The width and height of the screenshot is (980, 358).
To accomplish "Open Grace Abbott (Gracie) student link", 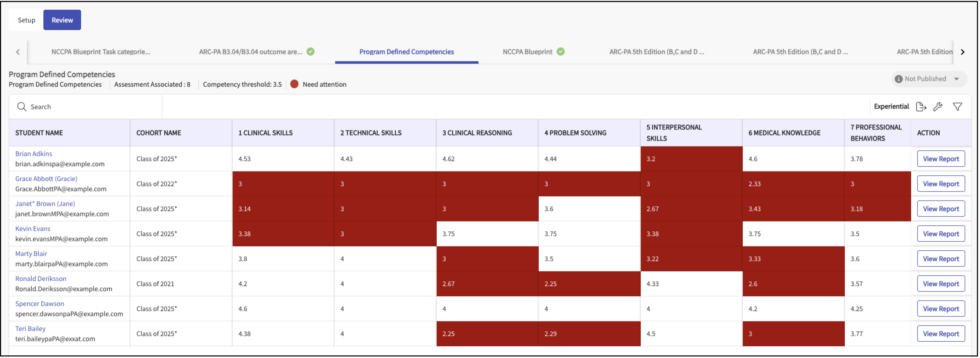I will coord(46,179).
